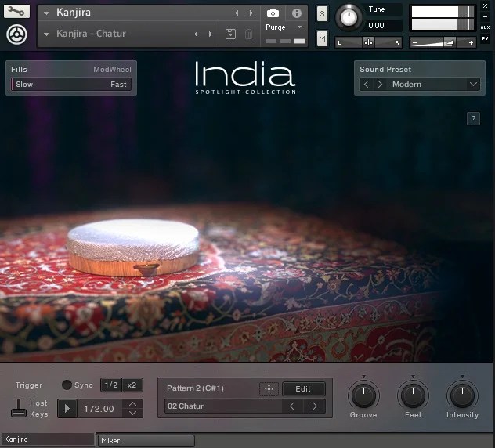Click the pan center icon between L and R
This screenshot has width=495, height=448.
pyautogui.click(x=368, y=42)
